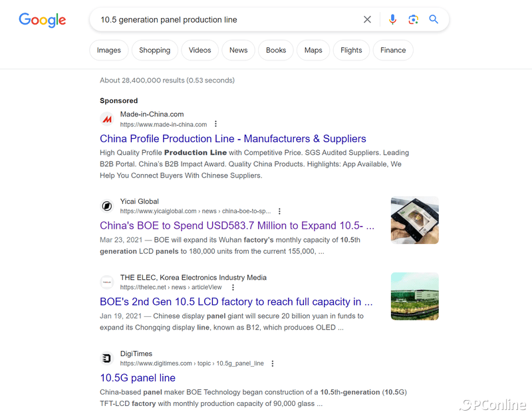Clear the search query with X icon
This screenshot has width=532, height=416.
(367, 20)
